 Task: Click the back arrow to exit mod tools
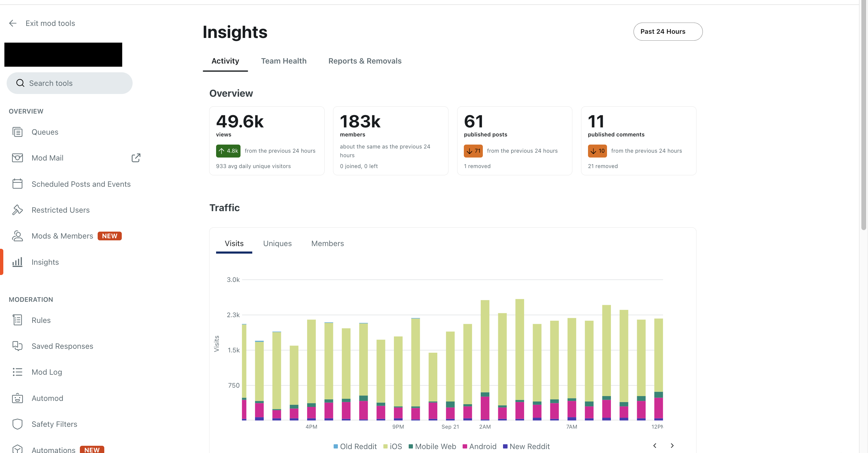click(13, 23)
